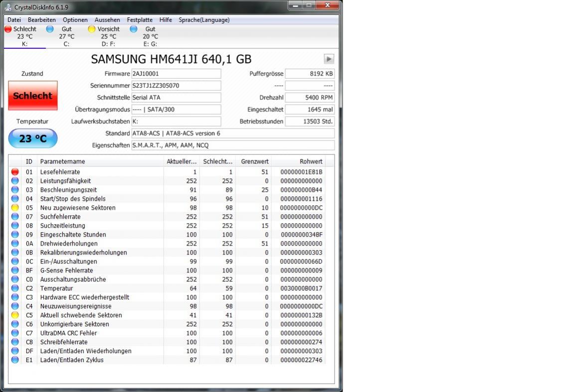Click the raw value 00000001E81B
The image size is (574, 392).
point(301,172)
